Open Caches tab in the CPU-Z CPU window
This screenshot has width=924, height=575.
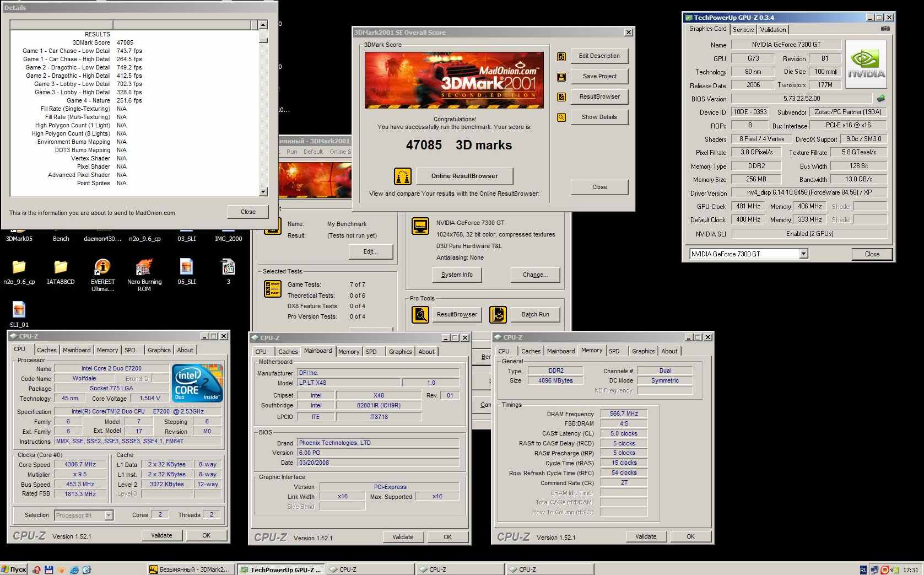pyautogui.click(x=46, y=350)
